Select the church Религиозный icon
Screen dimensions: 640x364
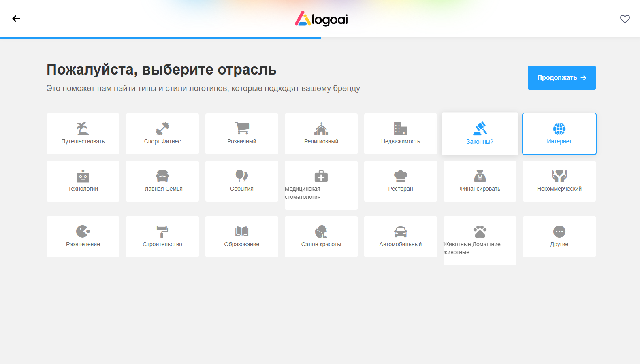[x=321, y=129]
